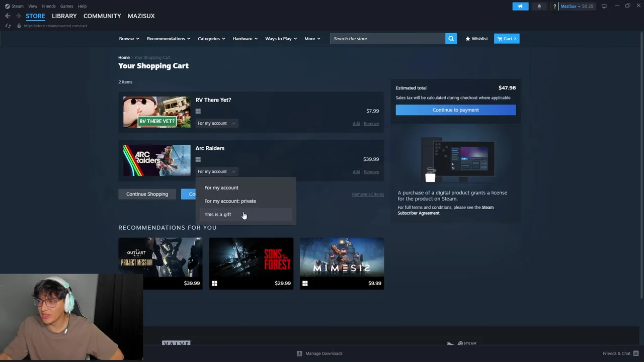
Task: Click Continue to payment button
Action: (x=456, y=110)
